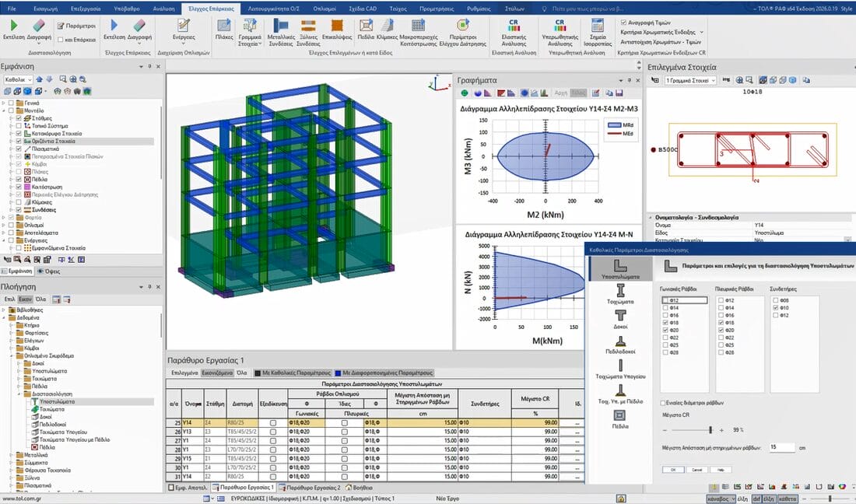This screenshot has height=504, width=856.
Task: Check Φ12 under Γωνιακές Ράβδοι
Action: (x=665, y=299)
